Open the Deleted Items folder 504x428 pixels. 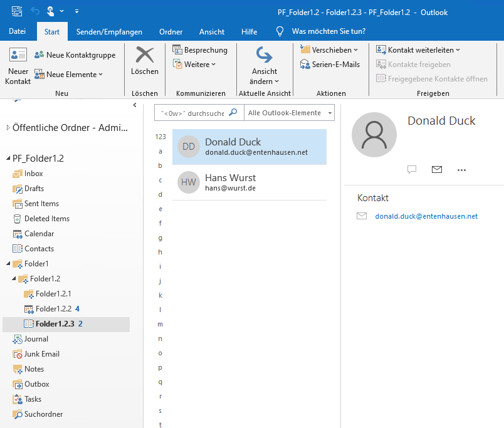(x=47, y=219)
